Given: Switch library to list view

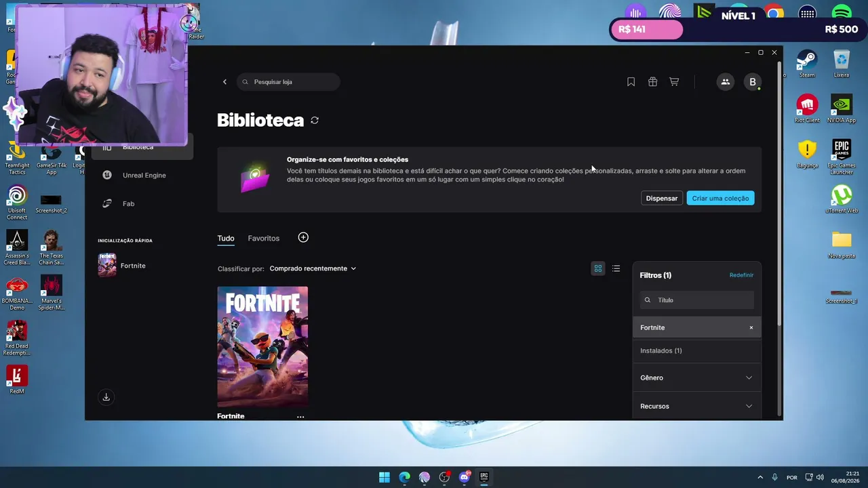Looking at the screenshot, I should click(x=616, y=268).
